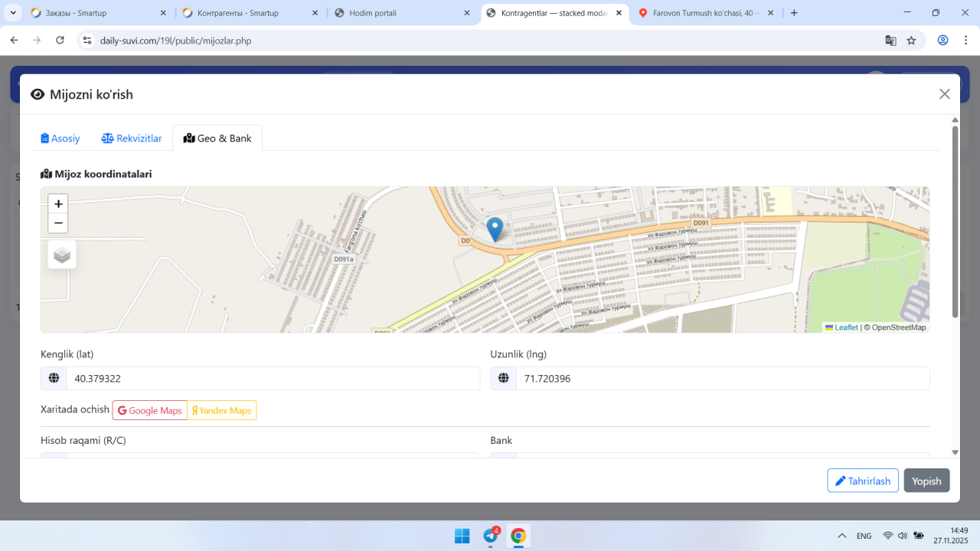Open the map layers control
Viewport: 980px width, 551px height.
pyautogui.click(x=62, y=255)
